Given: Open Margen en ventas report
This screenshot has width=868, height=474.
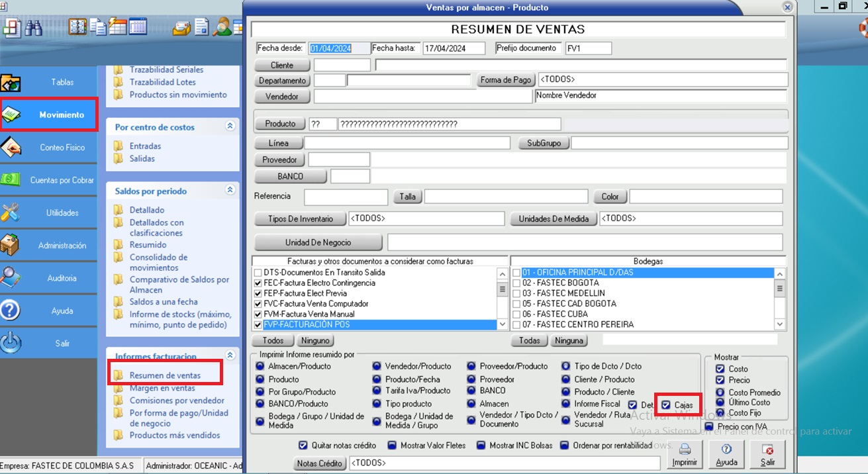Looking at the screenshot, I should pyautogui.click(x=162, y=388).
